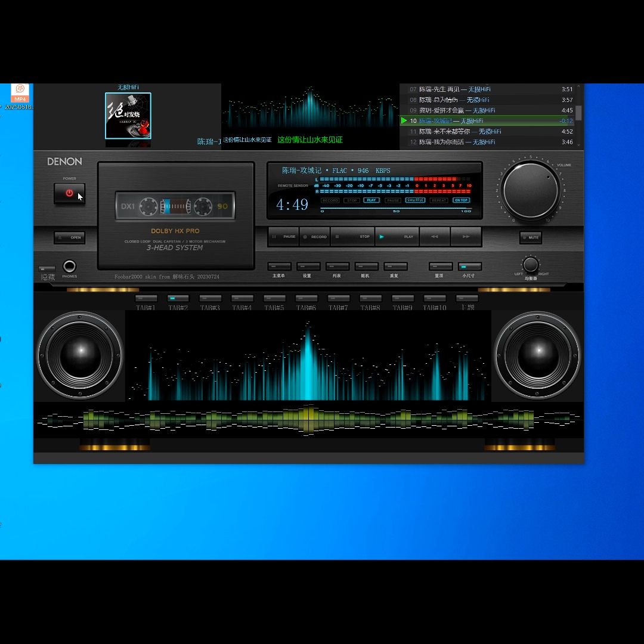Switch to TAB#4
Viewport: 644px width, 644px height.
coord(242,299)
